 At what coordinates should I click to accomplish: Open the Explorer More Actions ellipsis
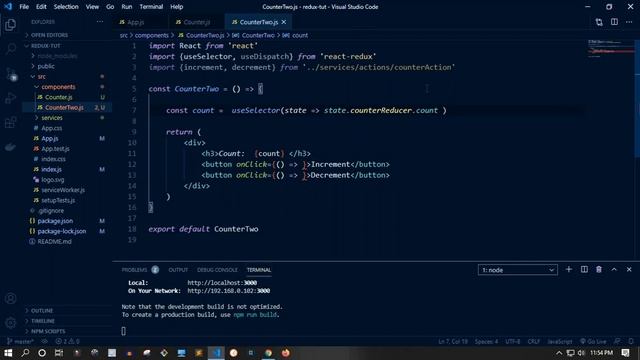coord(100,22)
